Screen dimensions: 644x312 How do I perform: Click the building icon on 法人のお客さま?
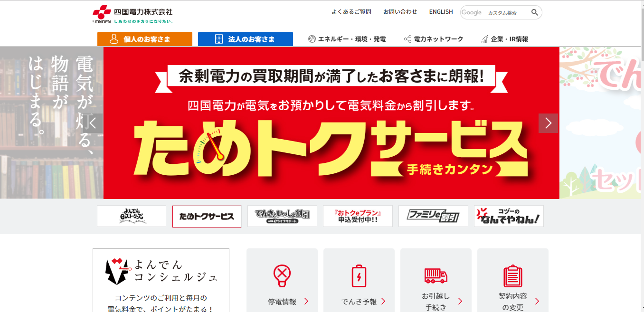[x=219, y=39]
